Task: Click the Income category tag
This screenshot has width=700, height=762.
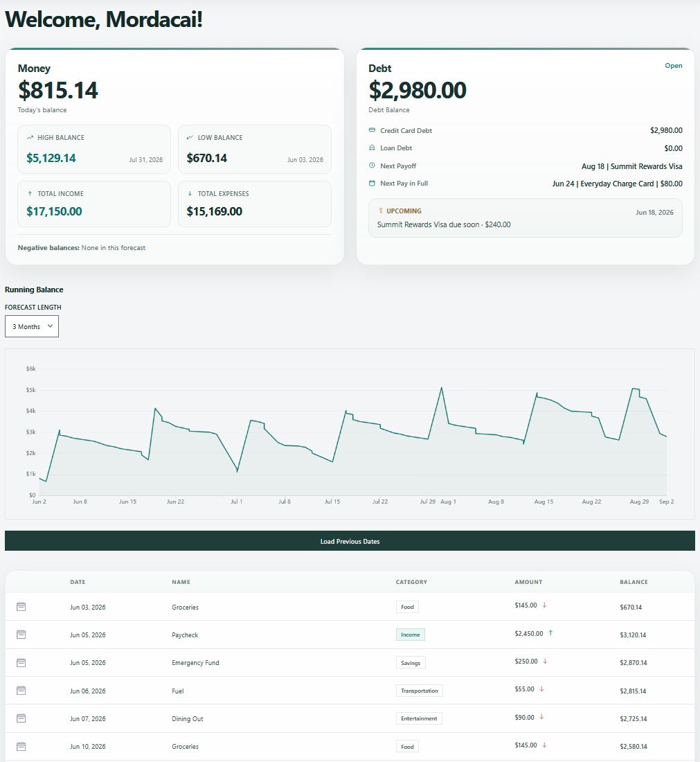Action: pyautogui.click(x=410, y=635)
